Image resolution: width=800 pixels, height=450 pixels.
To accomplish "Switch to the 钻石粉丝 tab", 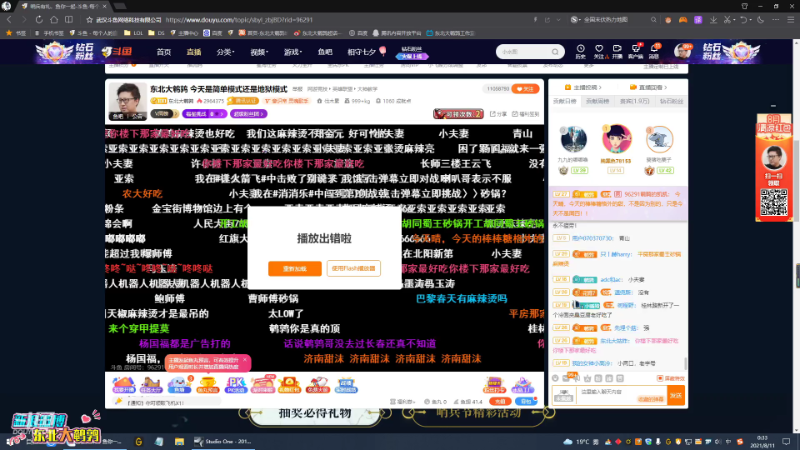I will point(671,101).
